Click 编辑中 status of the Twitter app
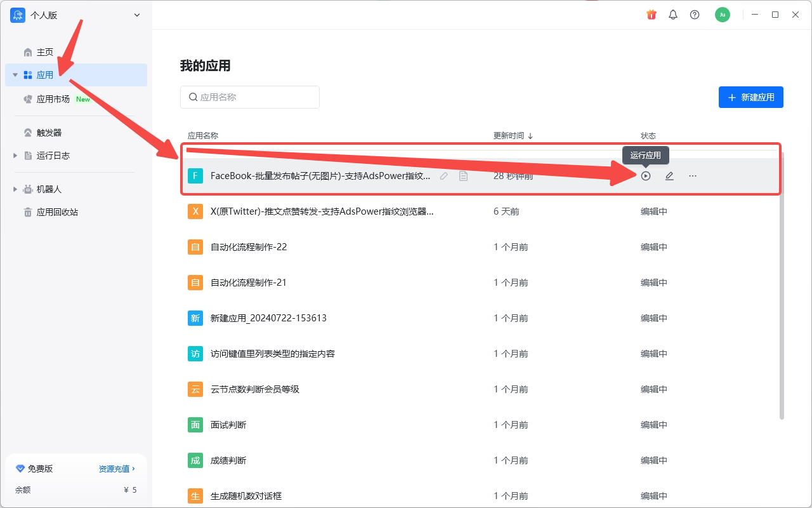Image resolution: width=812 pixels, height=508 pixels. coord(654,211)
